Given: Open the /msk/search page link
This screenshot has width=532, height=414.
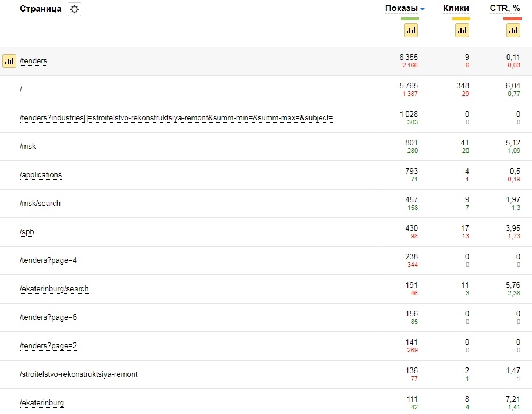Looking at the screenshot, I should pos(39,203).
